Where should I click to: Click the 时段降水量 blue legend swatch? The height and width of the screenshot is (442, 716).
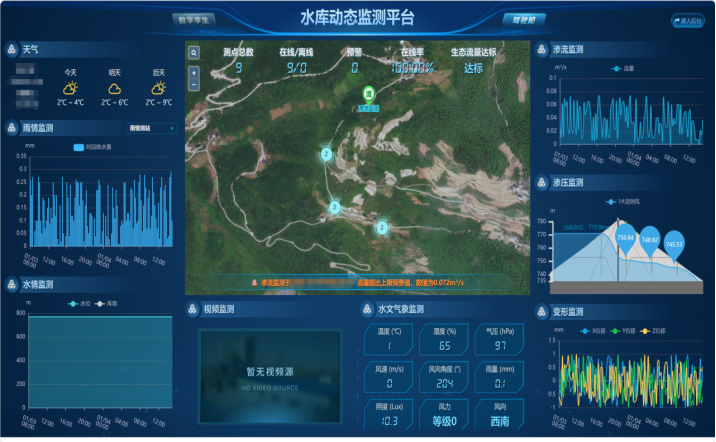tap(81, 148)
